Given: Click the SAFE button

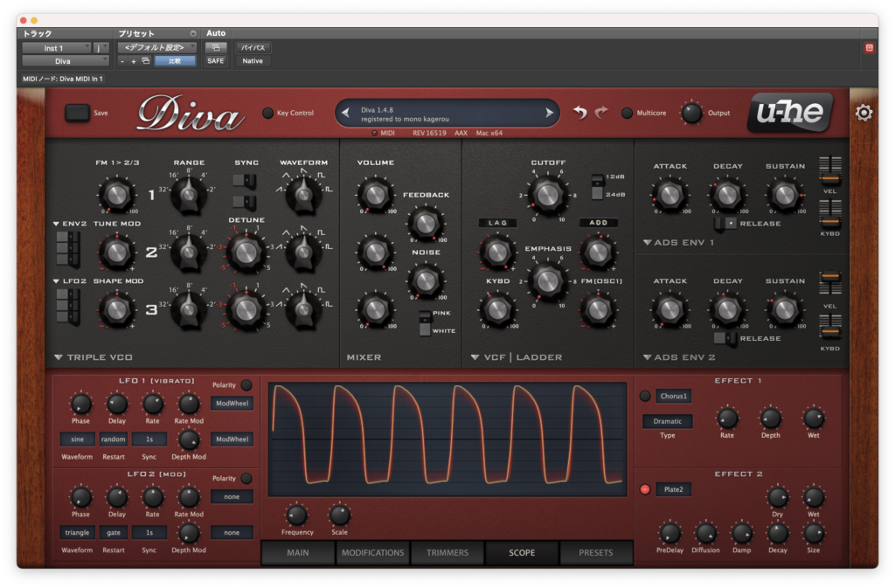Looking at the screenshot, I should [x=216, y=61].
